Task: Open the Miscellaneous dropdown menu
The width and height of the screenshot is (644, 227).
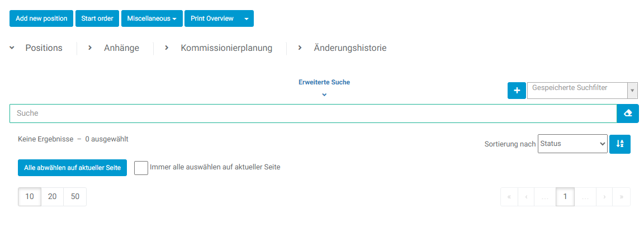Action: point(151,18)
